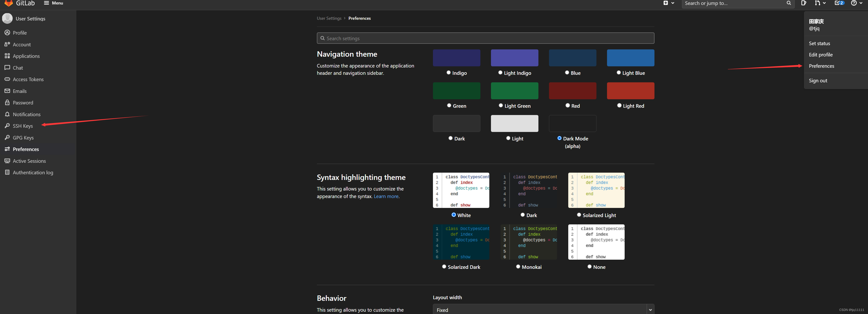Viewport: 868px width, 314px height.
Task: Open the Layout width Fixed dropdown
Action: (x=543, y=310)
